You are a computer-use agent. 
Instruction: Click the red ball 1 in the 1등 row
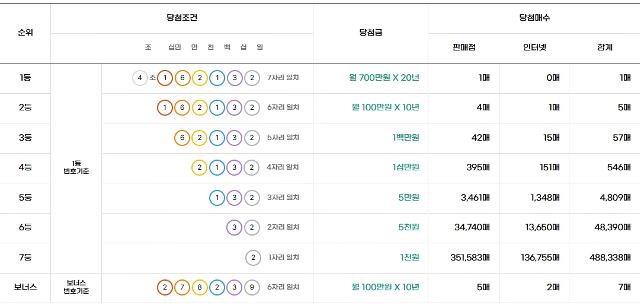(165, 78)
